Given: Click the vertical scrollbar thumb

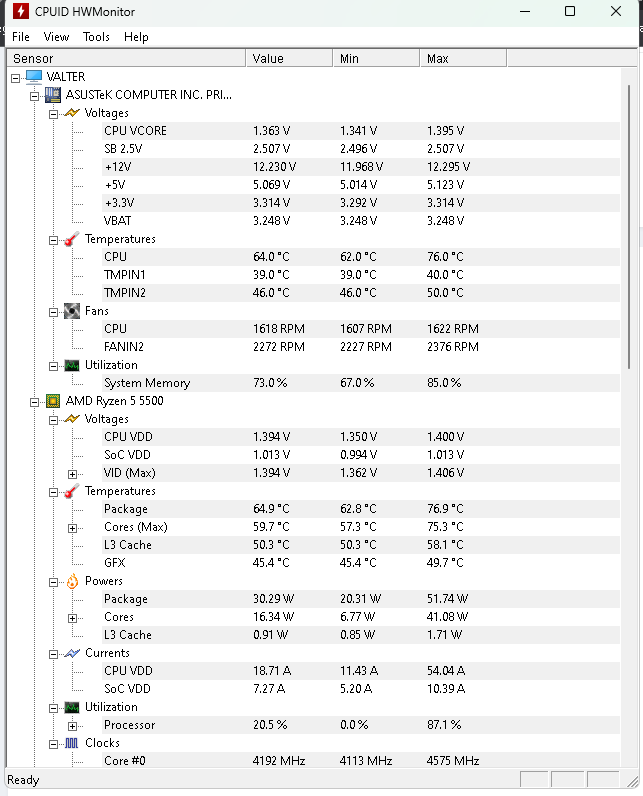Looking at the screenshot, I should (629, 227).
